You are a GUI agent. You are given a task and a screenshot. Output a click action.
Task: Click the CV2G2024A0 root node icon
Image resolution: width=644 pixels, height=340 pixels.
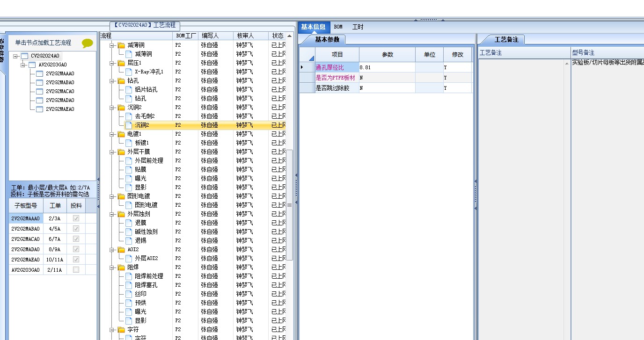pyautogui.click(x=25, y=56)
